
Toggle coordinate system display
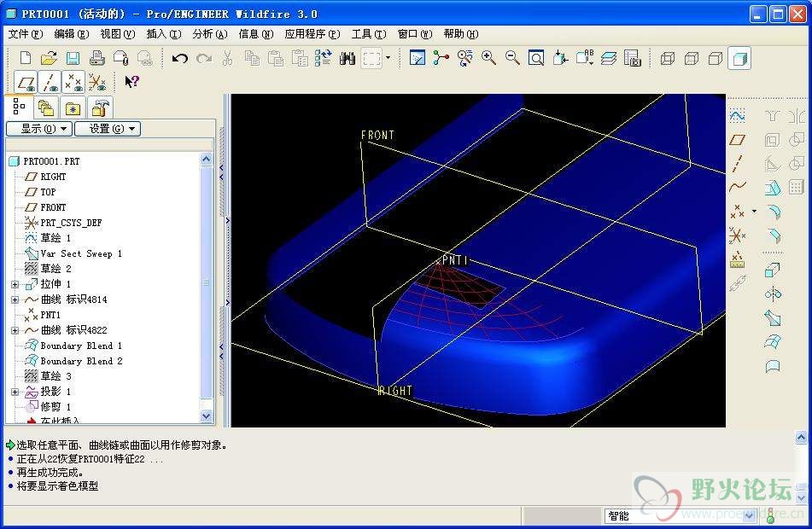click(96, 82)
